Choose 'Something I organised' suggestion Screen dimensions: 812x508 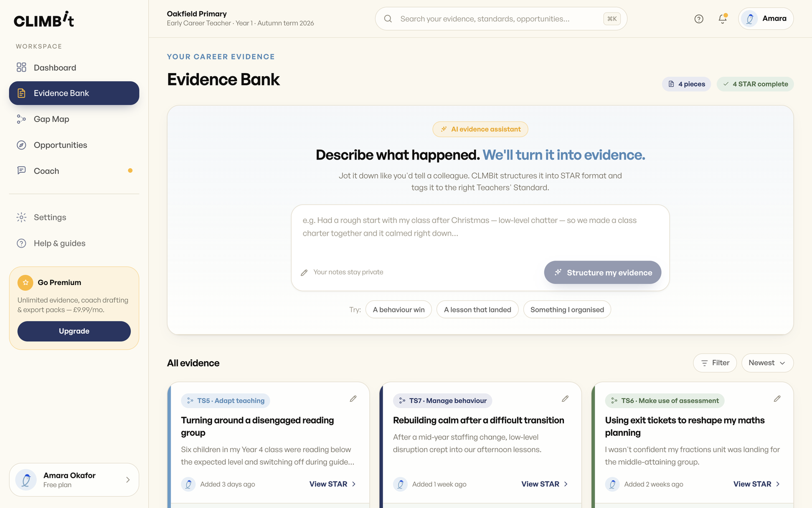click(567, 310)
